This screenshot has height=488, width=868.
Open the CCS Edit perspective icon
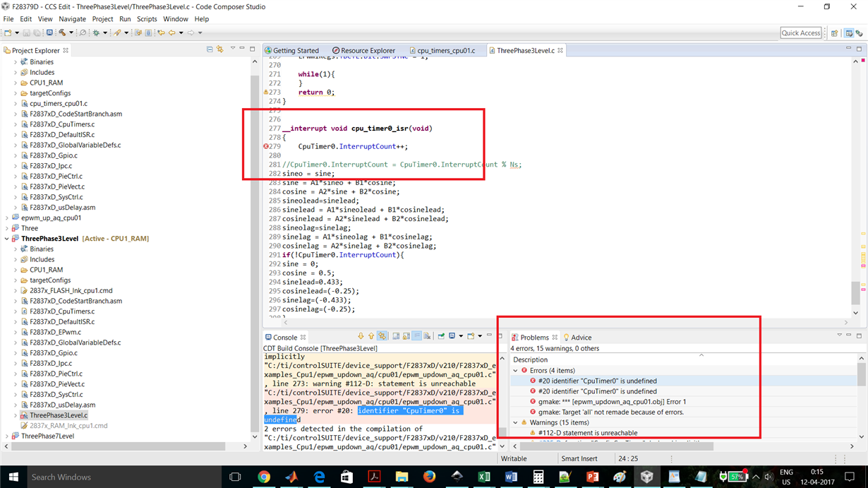(849, 33)
